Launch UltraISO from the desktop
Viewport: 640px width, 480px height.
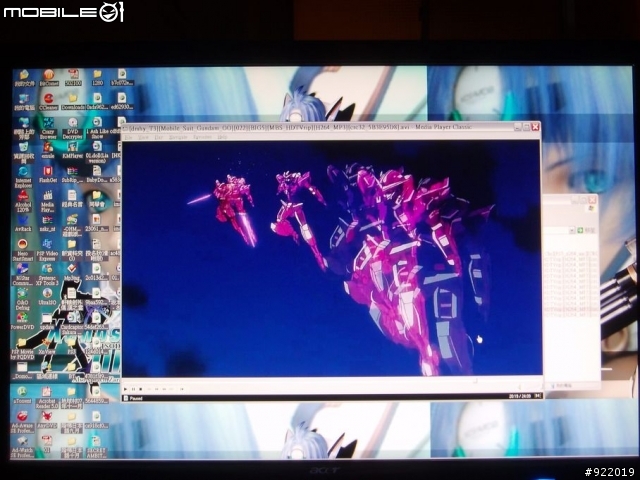[x=47, y=297]
